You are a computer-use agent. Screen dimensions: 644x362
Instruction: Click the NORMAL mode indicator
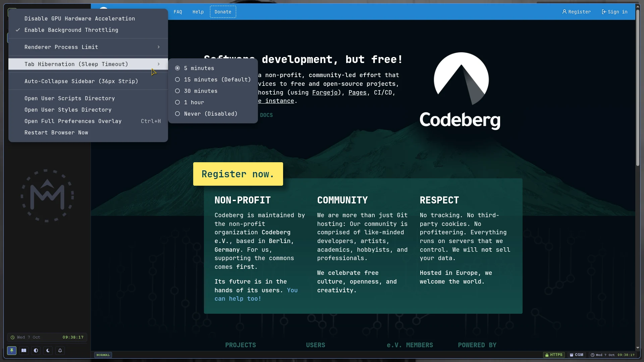point(103,355)
